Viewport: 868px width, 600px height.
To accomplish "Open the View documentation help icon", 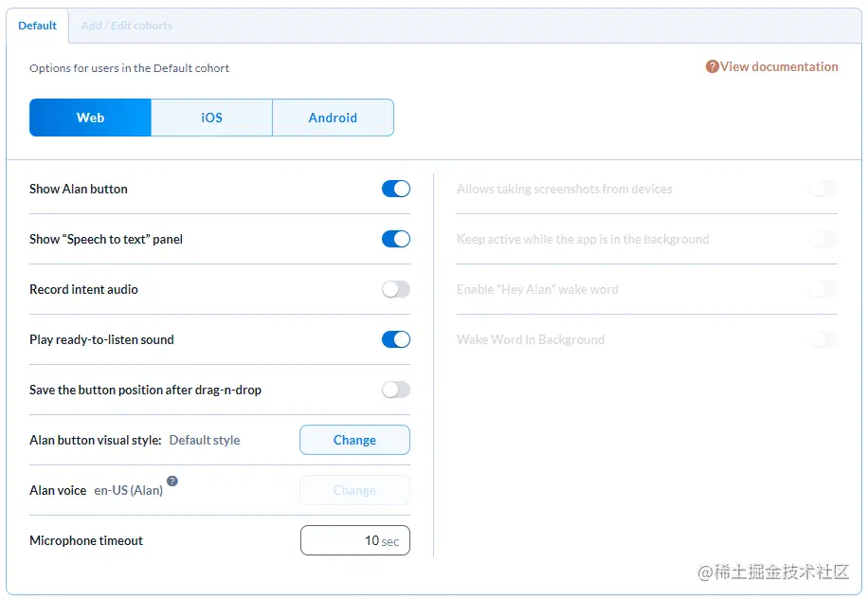I will 712,67.
